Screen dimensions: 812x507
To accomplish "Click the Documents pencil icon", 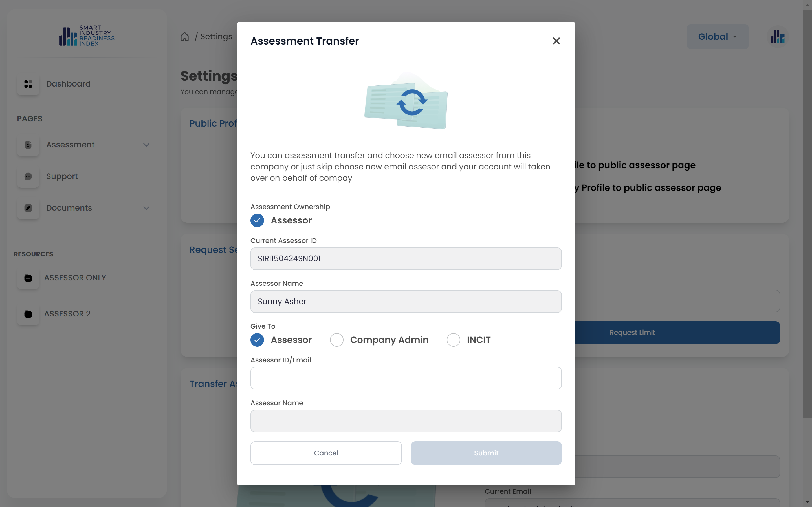I will point(28,208).
